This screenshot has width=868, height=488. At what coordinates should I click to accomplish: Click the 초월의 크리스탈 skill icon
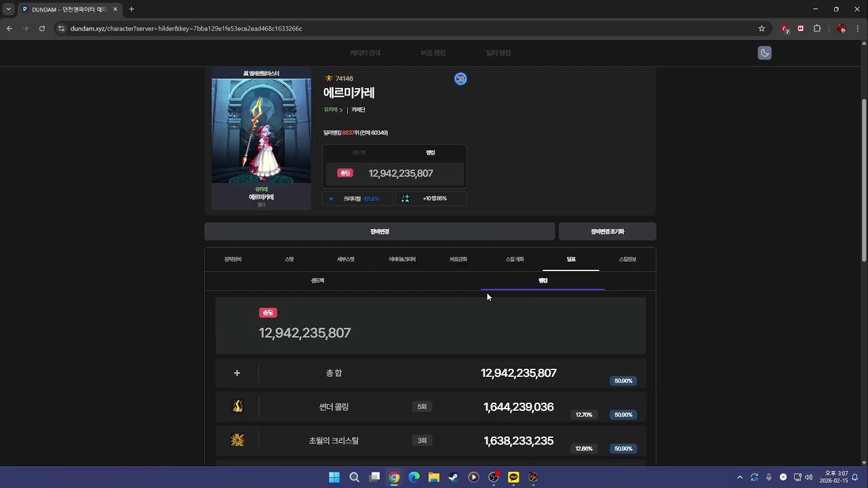tap(237, 441)
